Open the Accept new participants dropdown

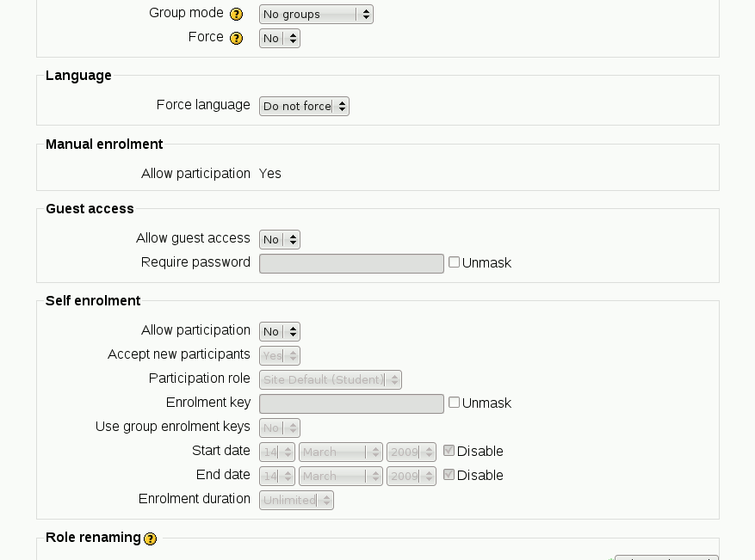279,356
